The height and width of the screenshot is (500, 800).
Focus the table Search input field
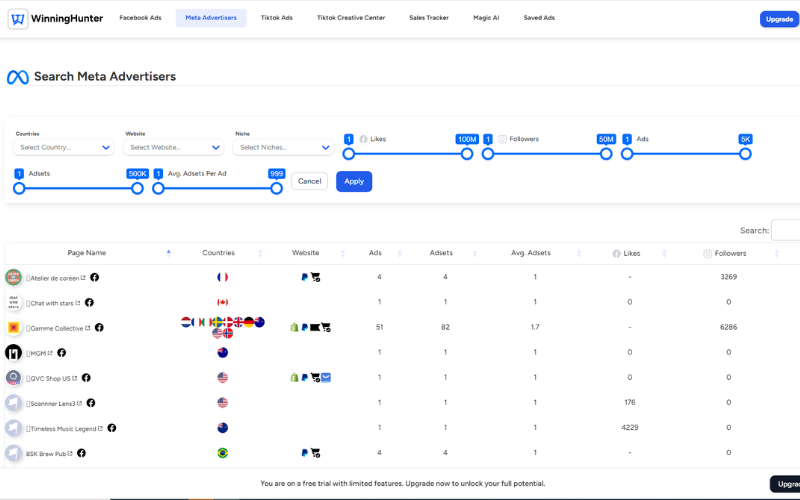[786, 230]
